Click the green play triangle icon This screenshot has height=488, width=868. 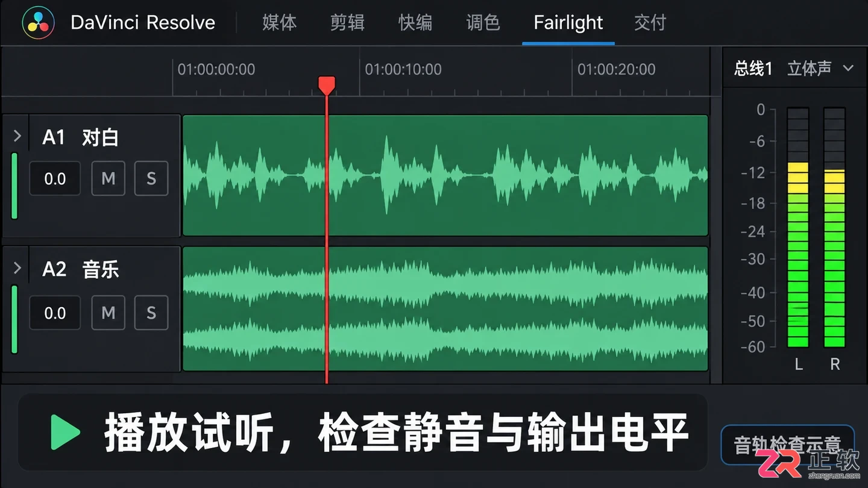(66, 432)
